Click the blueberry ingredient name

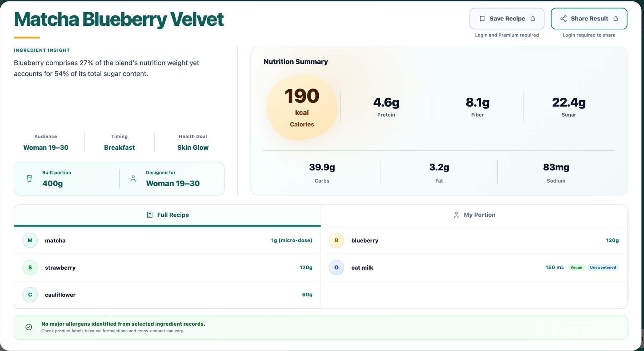tap(365, 240)
